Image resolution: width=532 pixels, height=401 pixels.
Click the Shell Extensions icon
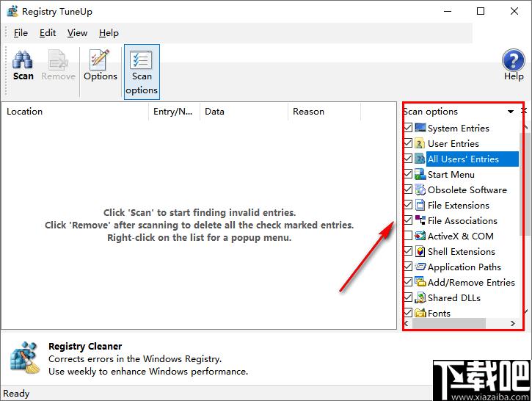420,251
